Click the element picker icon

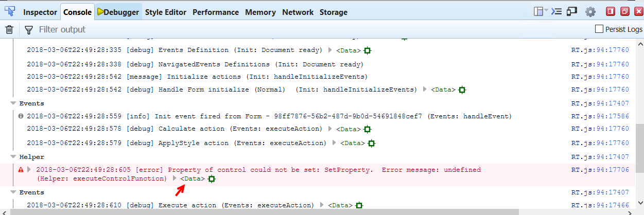pyautogui.click(x=10, y=11)
